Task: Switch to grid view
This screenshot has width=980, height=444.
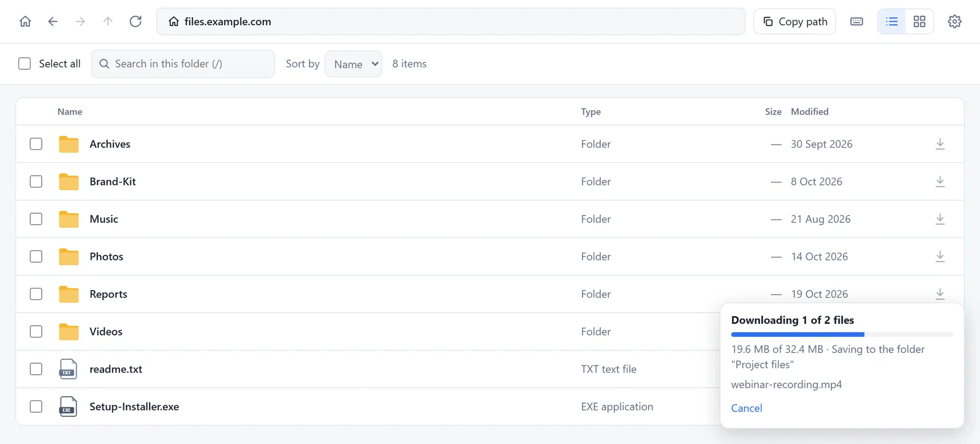Action: coord(919,21)
